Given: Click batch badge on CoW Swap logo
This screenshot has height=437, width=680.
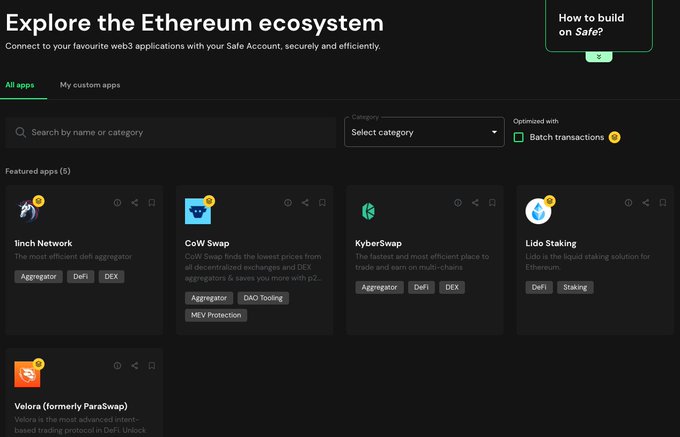Looking at the screenshot, I should click(x=209, y=201).
